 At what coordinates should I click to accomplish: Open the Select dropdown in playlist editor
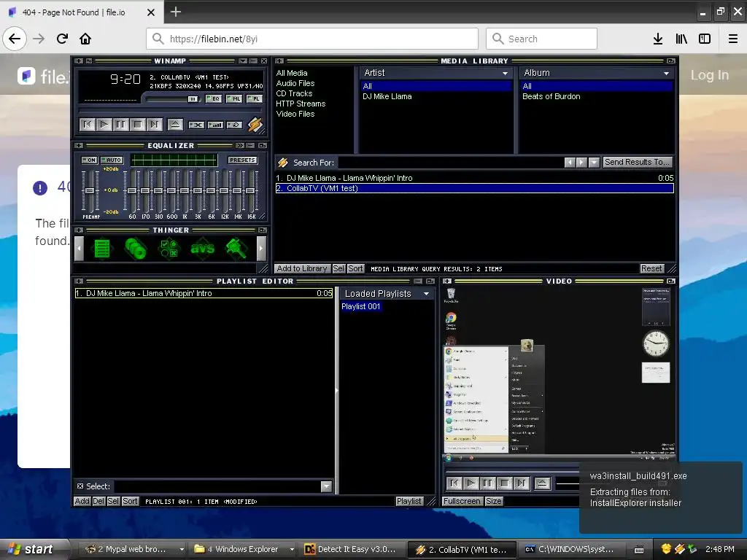click(326, 486)
